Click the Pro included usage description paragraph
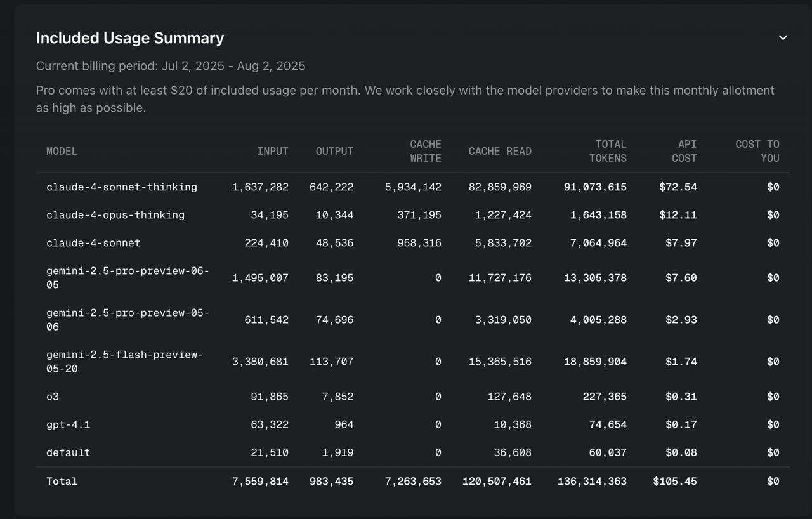The height and width of the screenshot is (519, 812). [405, 99]
